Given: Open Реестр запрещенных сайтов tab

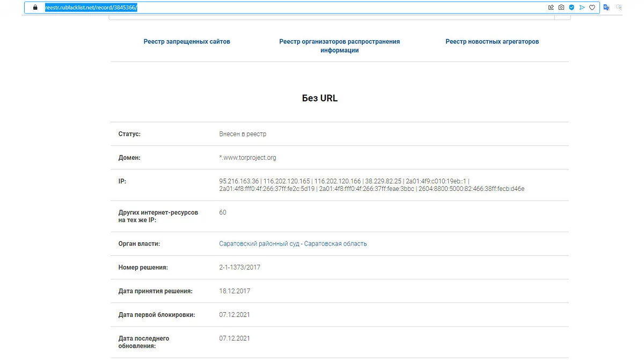Looking at the screenshot, I should 187,41.
